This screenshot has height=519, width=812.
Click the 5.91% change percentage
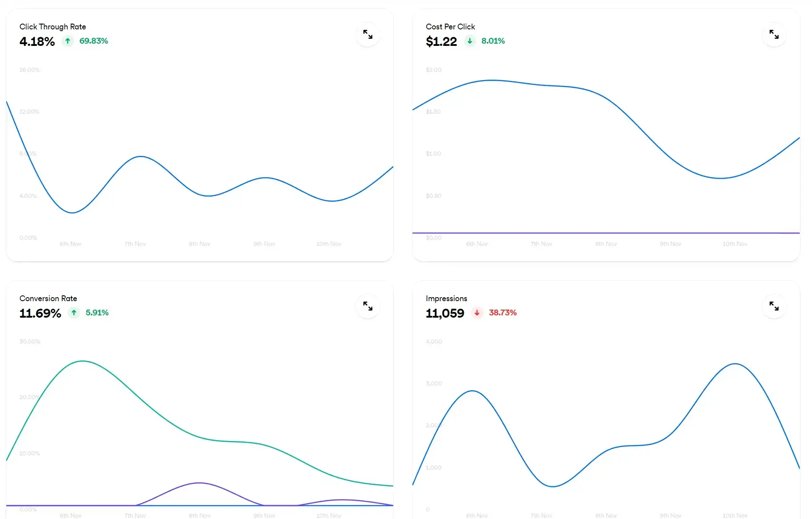pyautogui.click(x=97, y=313)
